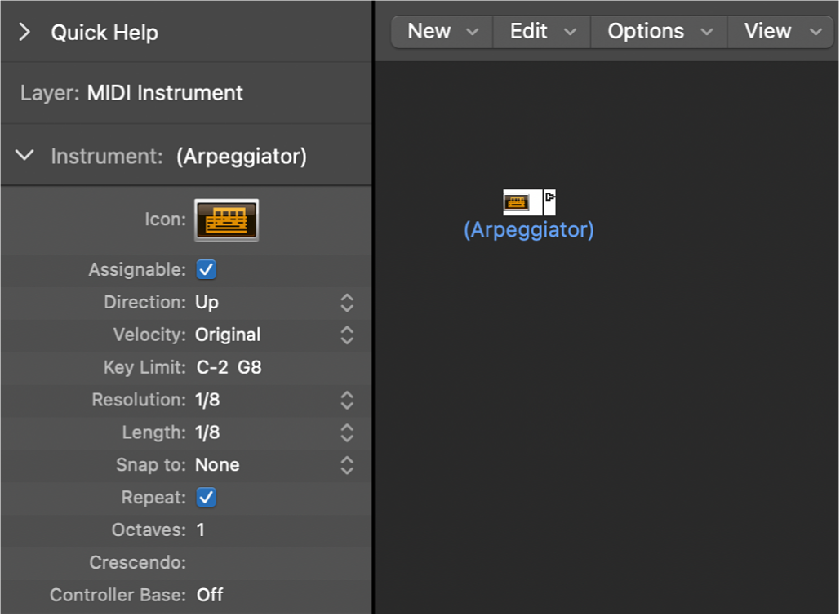Disable the Repeat checkbox
Screen dimensions: 840x616
coord(206,497)
